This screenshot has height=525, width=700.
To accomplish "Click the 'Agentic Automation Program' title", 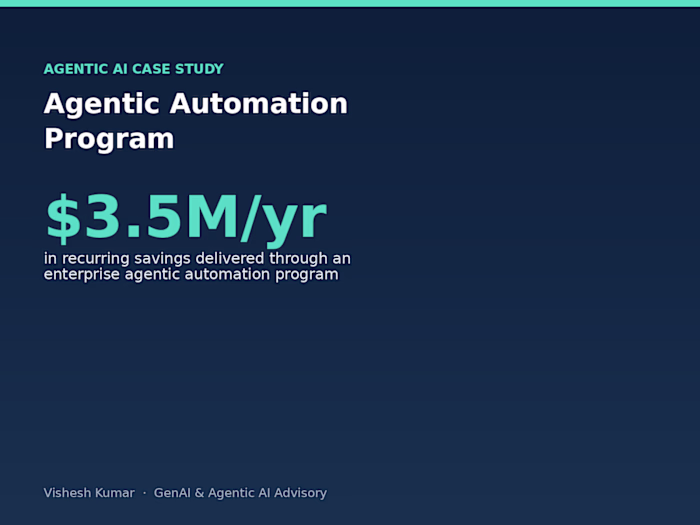I will [196, 121].
